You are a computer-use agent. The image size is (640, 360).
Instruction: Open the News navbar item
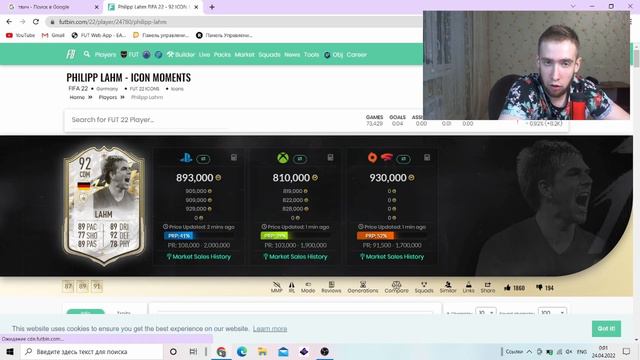tap(292, 54)
